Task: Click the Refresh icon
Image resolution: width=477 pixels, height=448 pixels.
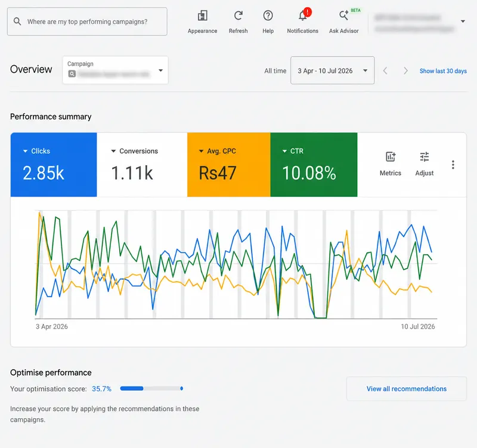Action: [x=238, y=16]
